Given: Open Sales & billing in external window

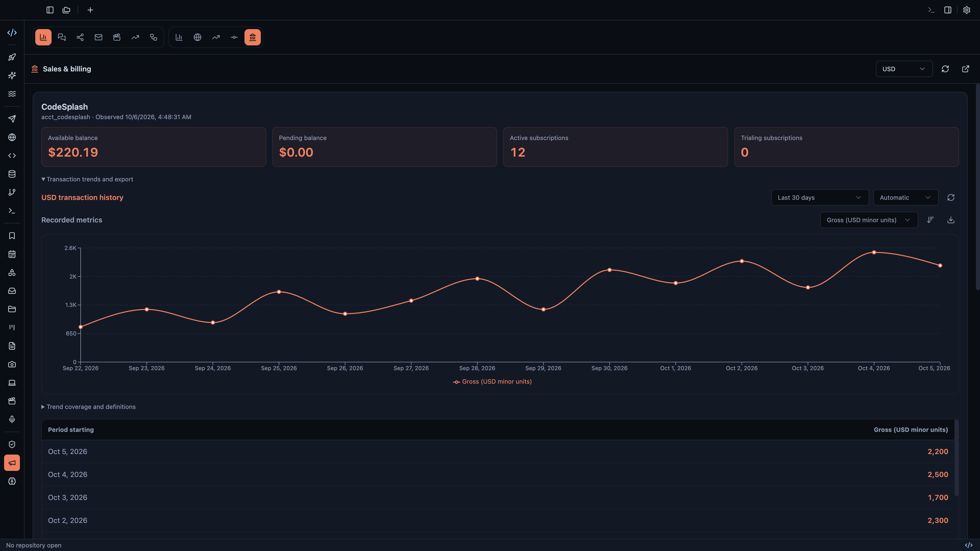Looking at the screenshot, I should coord(965,69).
